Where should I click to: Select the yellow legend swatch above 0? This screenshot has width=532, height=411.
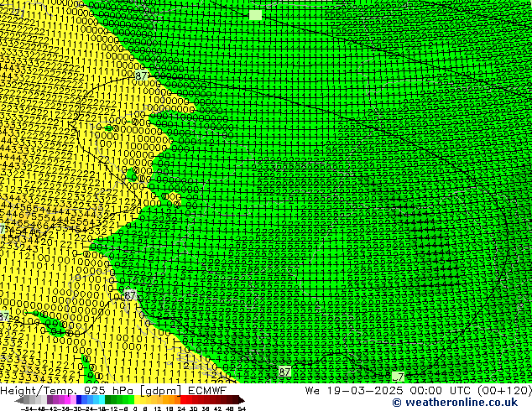click(x=137, y=400)
